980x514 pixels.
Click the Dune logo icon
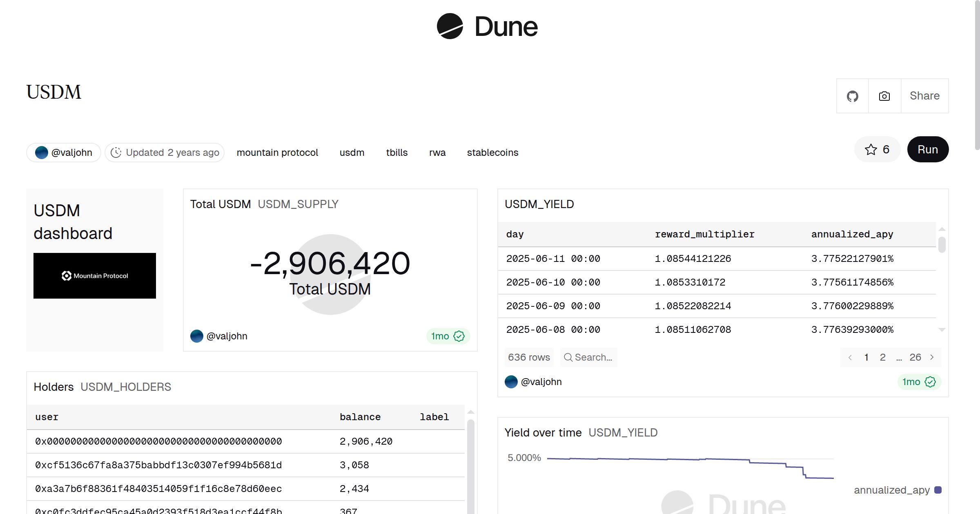450,27
